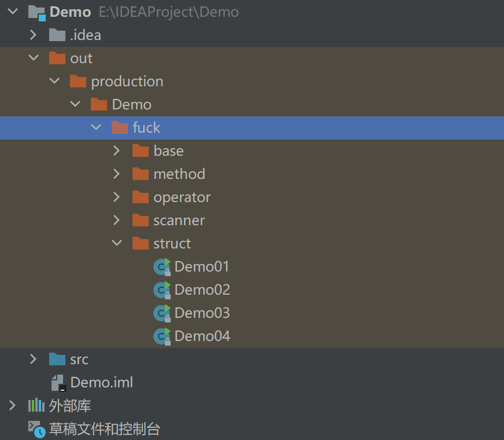Image resolution: width=504 pixels, height=440 pixels.
Task: Expand the base package
Action: click(x=116, y=151)
